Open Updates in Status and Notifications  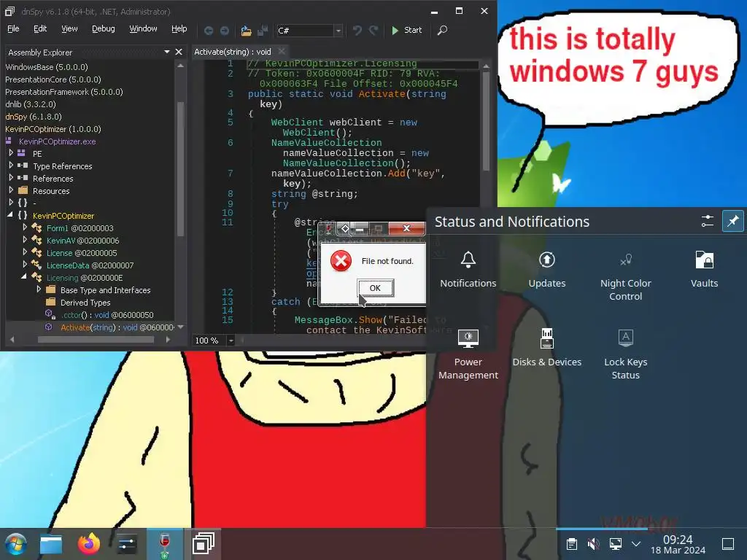point(547,270)
